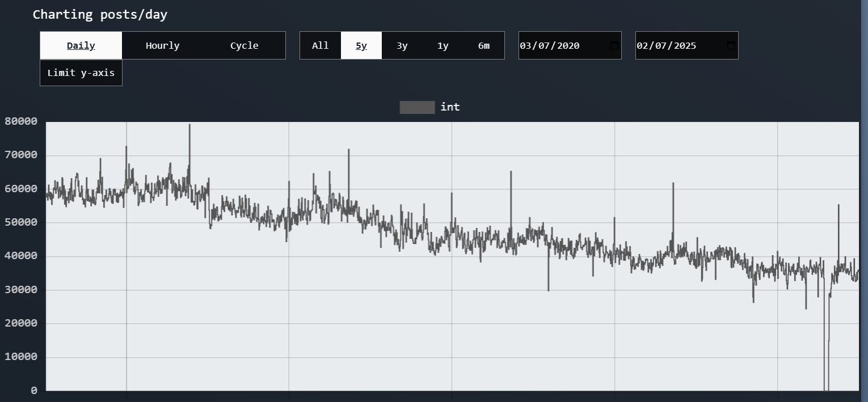Select the Daily chart mode

coord(81,45)
